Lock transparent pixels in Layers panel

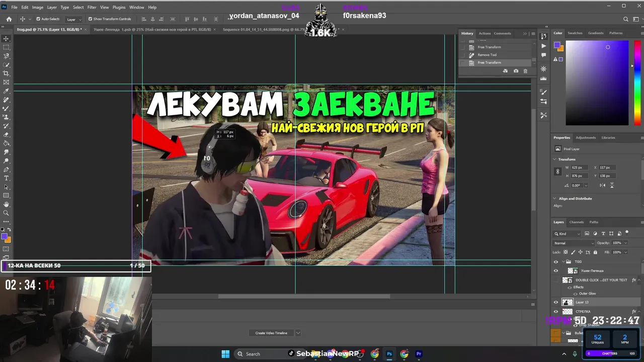[x=566, y=252]
